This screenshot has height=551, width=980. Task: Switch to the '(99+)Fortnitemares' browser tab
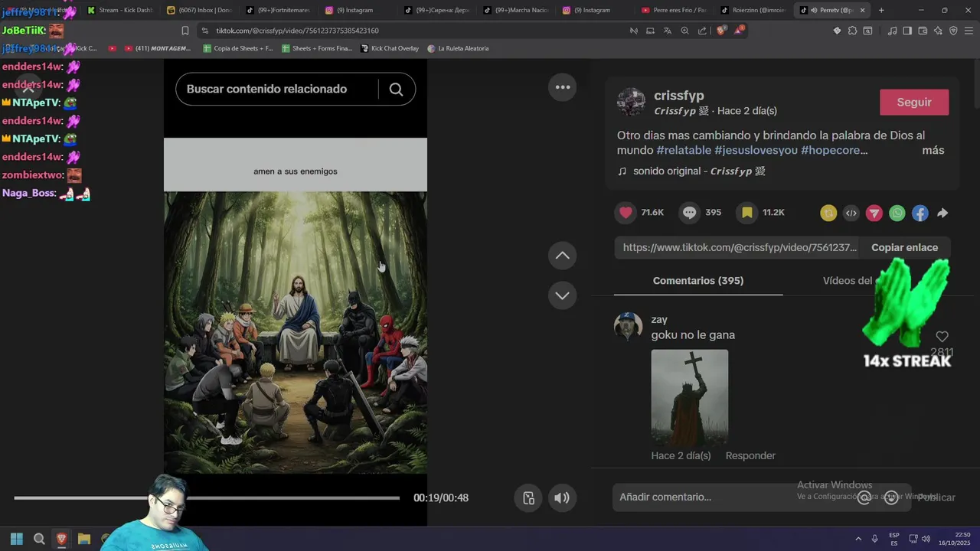click(278, 10)
